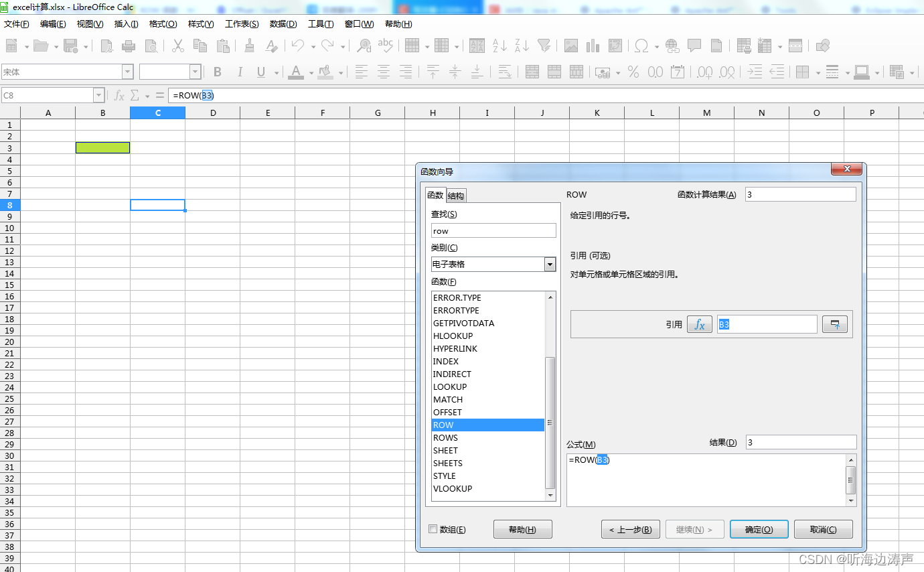Image resolution: width=924 pixels, height=572 pixels.
Task: Click the Find & Replace icon
Action: coord(364,46)
